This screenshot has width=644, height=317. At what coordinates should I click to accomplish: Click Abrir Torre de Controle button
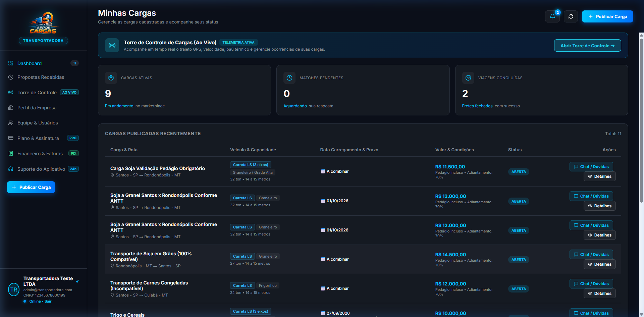click(x=587, y=46)
